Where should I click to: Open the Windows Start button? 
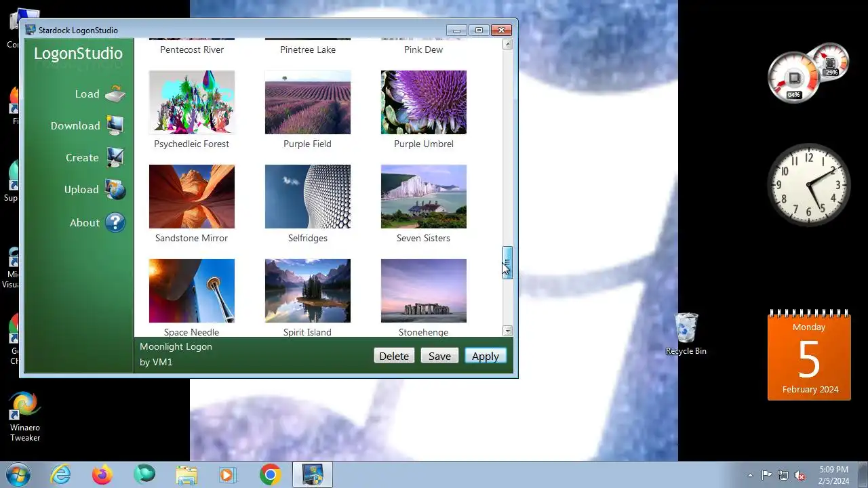[x=17, y=474]
